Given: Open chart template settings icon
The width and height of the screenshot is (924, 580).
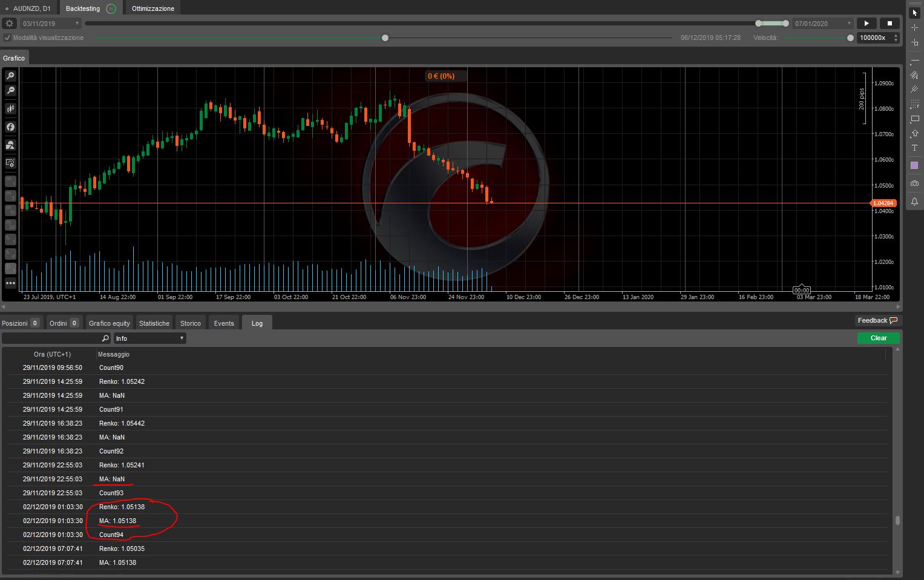Looking at the screenshot, I should tap(10, 163).
